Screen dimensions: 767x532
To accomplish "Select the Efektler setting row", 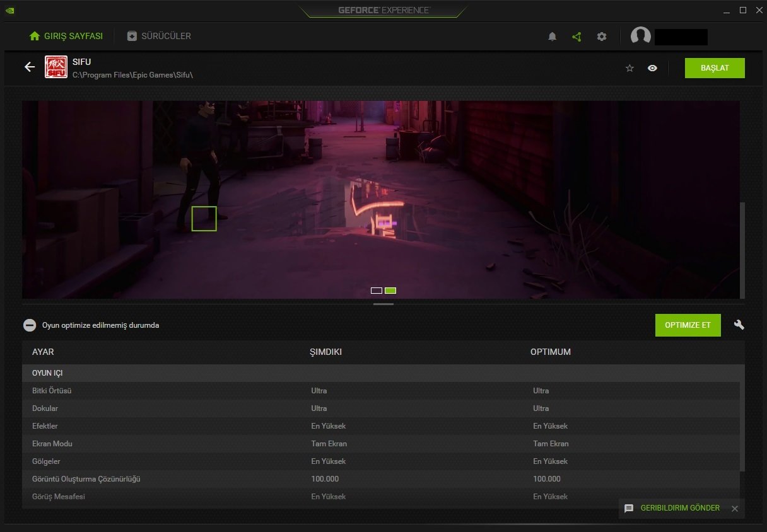I will [380, 426].
